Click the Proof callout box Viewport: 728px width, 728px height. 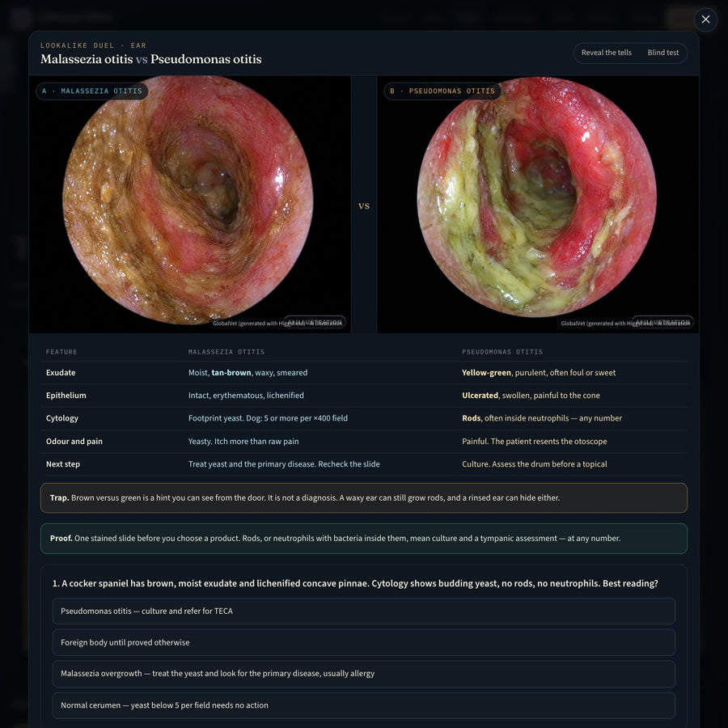tap(363, 539)
